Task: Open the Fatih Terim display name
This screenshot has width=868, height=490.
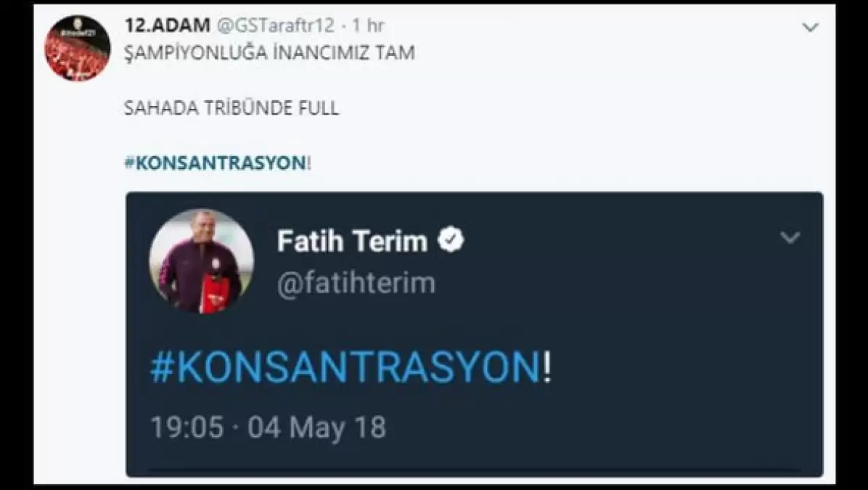Action: coord(352,242)
